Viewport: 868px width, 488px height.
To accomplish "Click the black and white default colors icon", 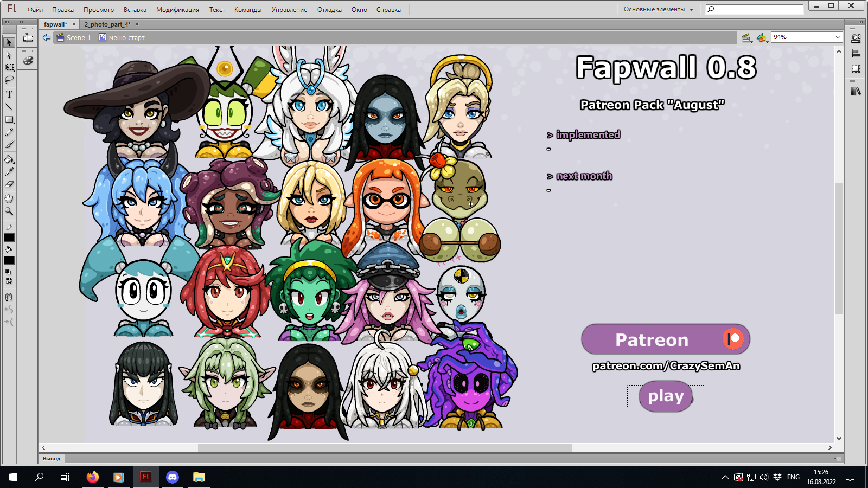I will tap(8, 272).
